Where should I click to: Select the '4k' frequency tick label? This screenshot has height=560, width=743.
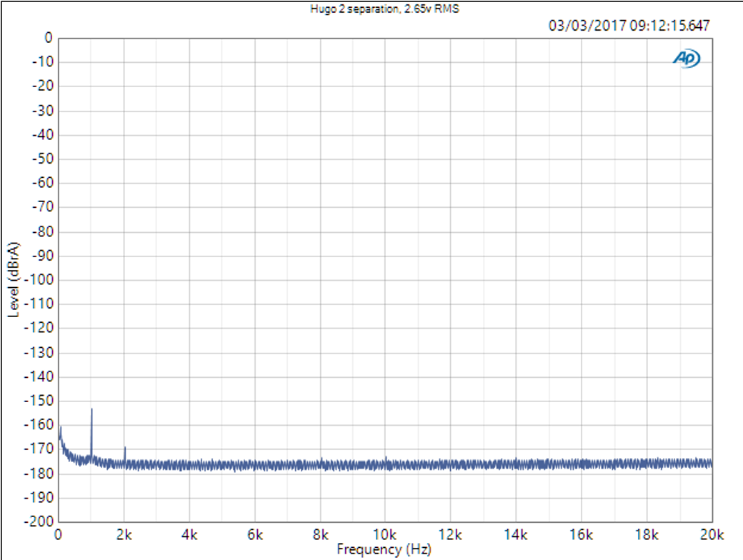pyautogui.click(x=189, y=535)
